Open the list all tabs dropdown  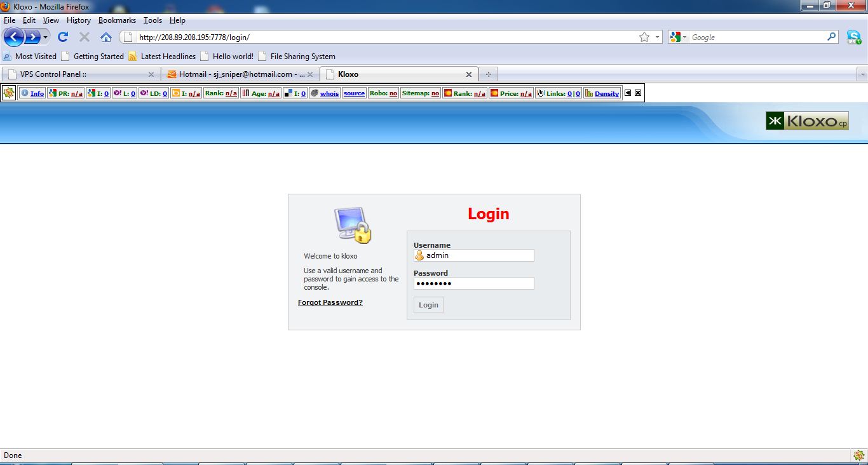[862, 74]
